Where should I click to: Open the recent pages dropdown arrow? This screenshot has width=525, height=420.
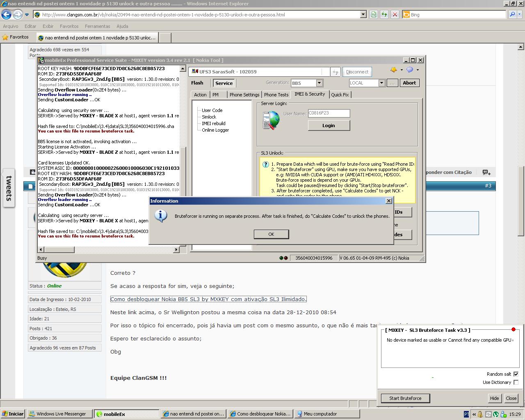pos(27,15)
